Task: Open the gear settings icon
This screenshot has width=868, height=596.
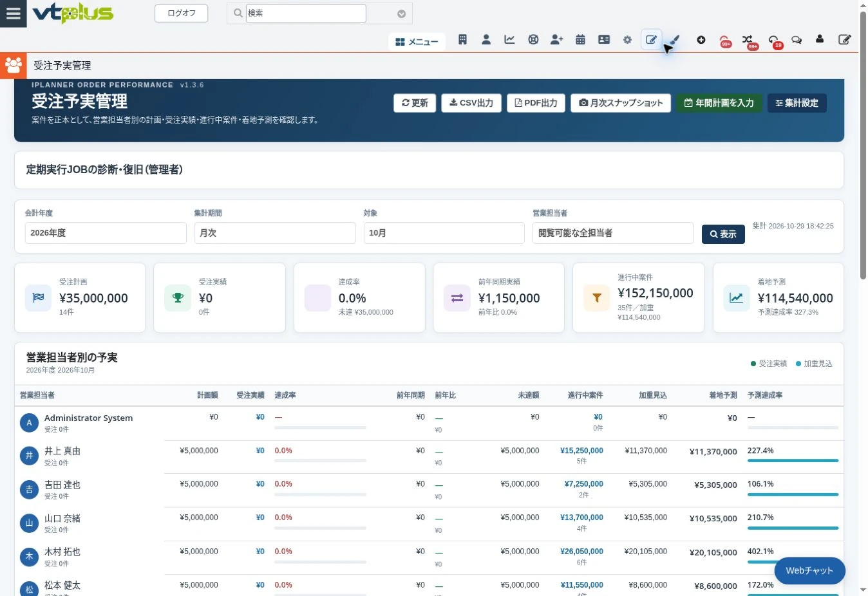Action: (627, 40)
